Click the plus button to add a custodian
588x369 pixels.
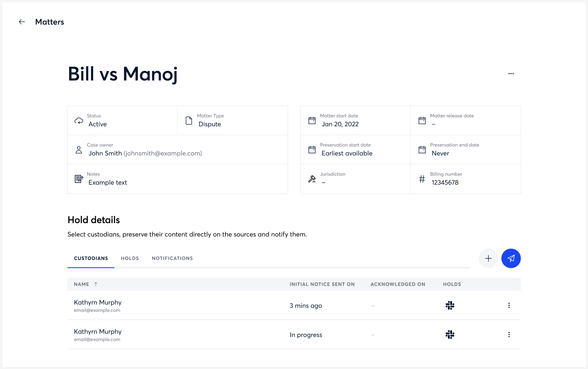(x=488, y=258)
